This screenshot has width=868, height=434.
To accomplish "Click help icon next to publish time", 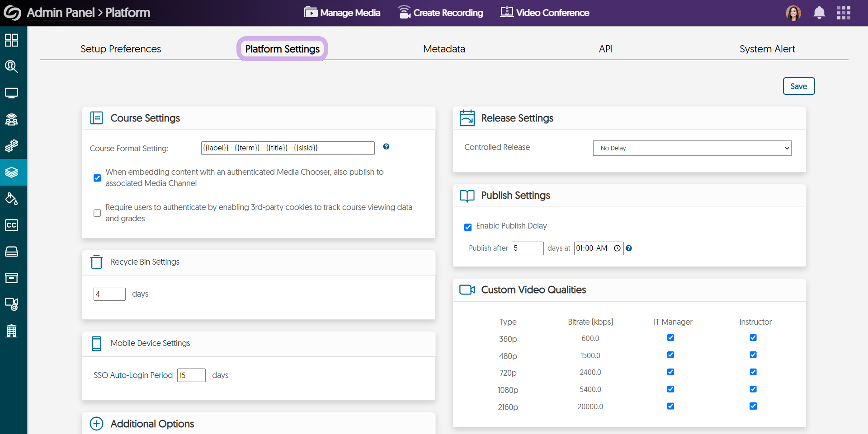I will (x=629, y=248).
